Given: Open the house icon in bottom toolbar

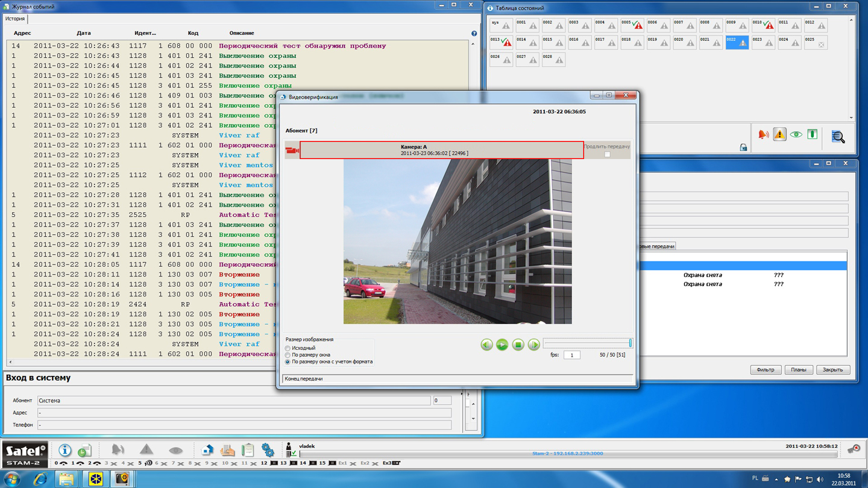Looking at the screenshot, I should [207, 450].
